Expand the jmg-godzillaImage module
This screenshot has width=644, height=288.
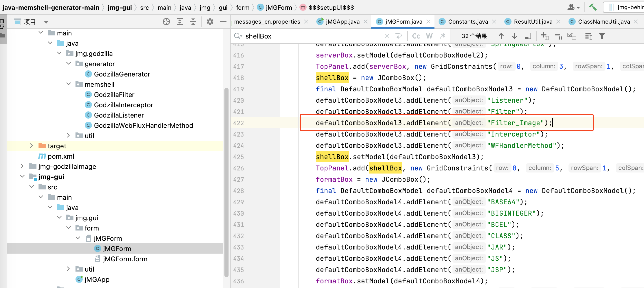[x=22, y=166]
